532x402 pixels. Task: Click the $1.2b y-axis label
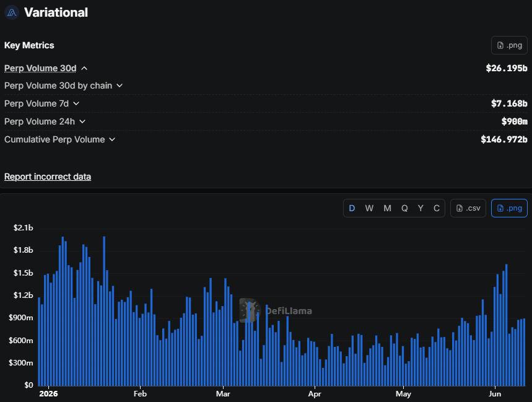[23, 295]
